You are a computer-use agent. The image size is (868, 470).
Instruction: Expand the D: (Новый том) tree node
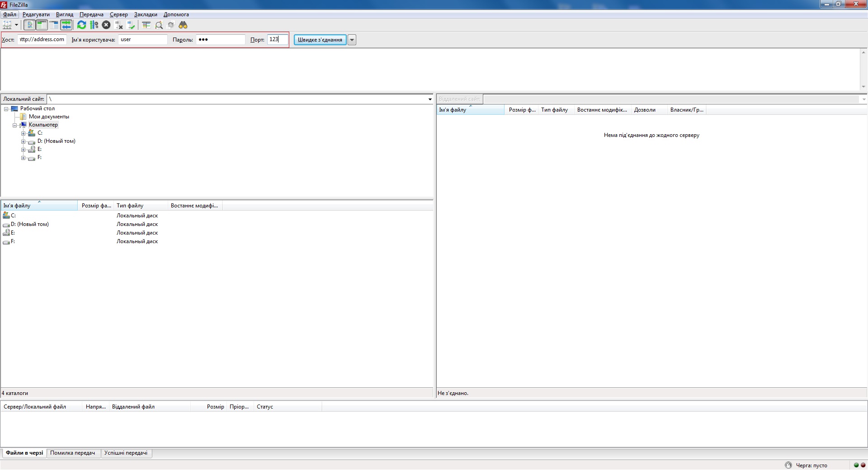(23, 141)
